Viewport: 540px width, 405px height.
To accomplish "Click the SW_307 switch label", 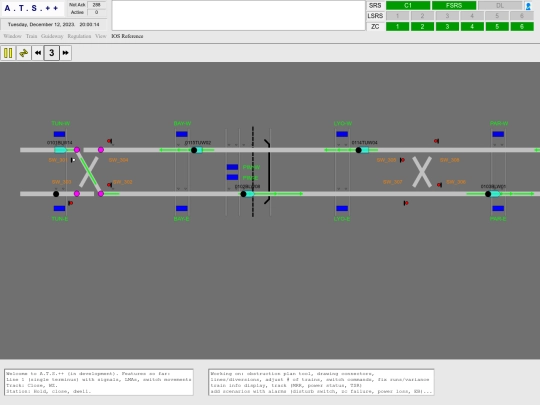I will 393,182.
